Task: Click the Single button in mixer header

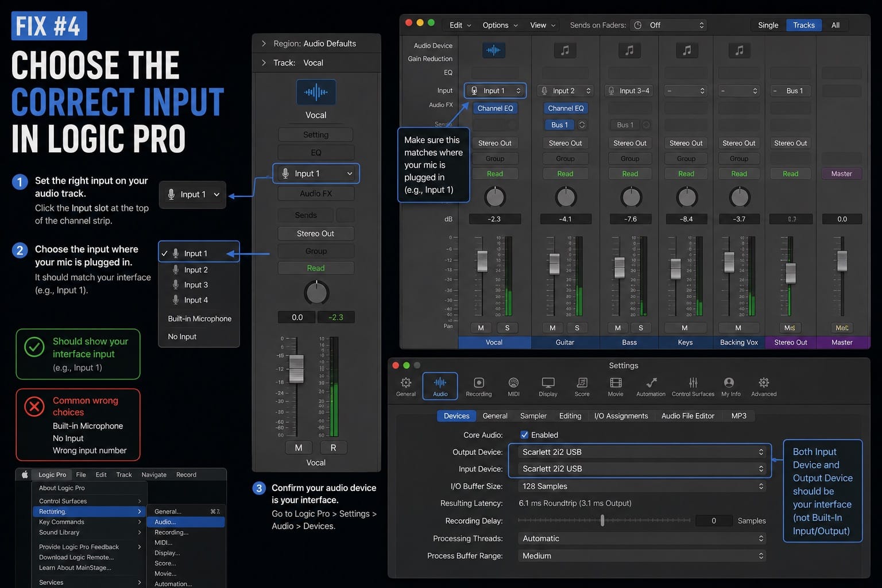Action: pyautogui.click(x=768, y=25)
